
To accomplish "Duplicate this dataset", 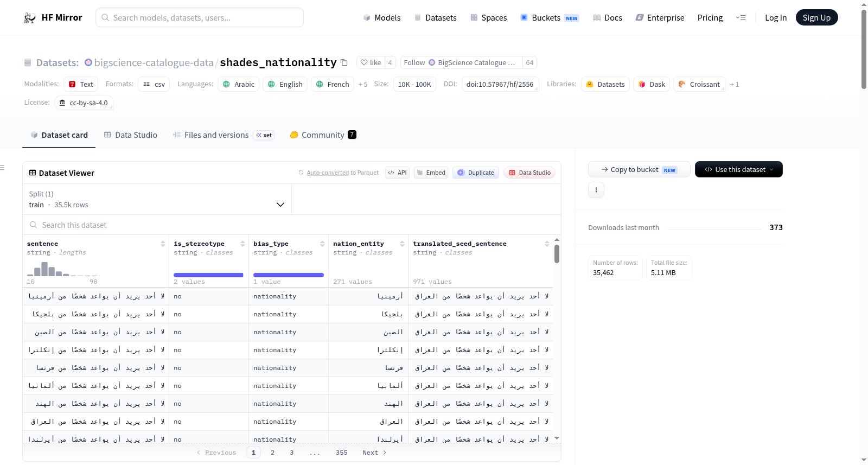I will 476,173.
